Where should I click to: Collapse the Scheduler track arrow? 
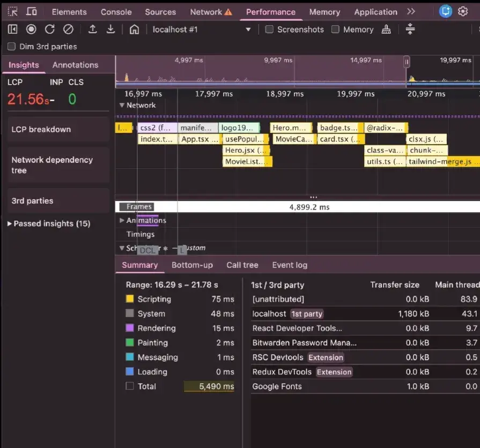tap(122, 248)
